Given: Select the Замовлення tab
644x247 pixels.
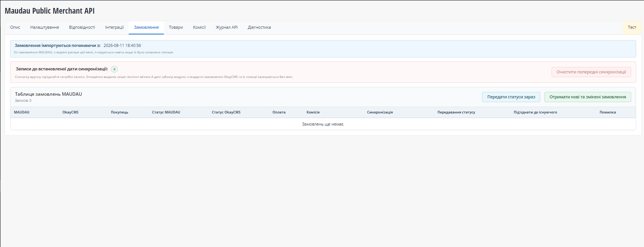Looking at the screenshot, I should [x=146, y=28].
